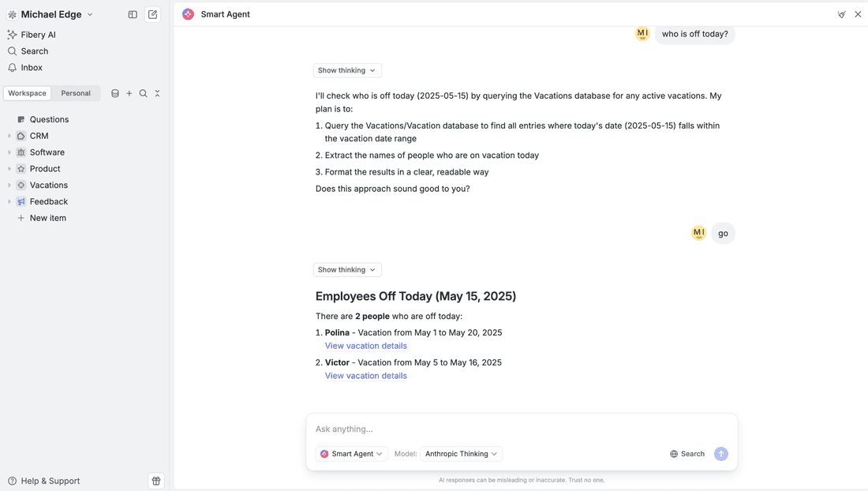Expand the Vacations tree item
This screenshot has height=491, width=868.
(9, 185)
